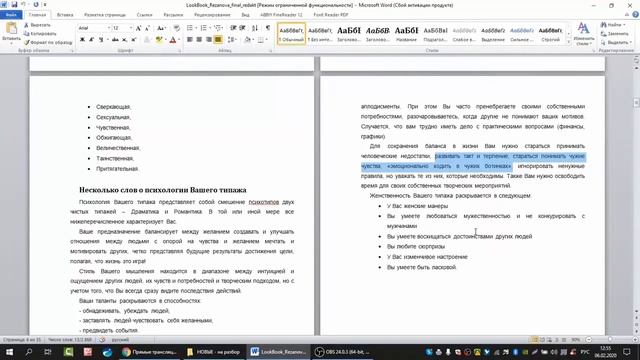The image size is (640, 360).
Task: Switch to the Ссылки tab
Action: (x=144, y=15)
